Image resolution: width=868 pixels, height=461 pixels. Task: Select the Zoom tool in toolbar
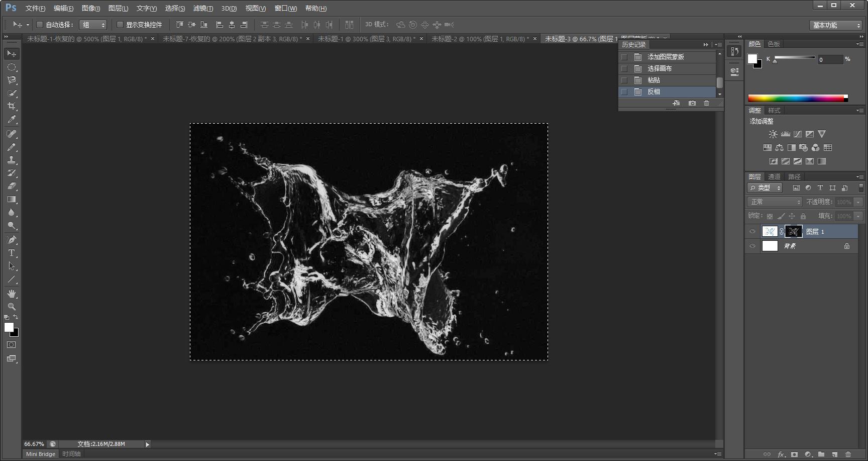(x=12, y=307)
